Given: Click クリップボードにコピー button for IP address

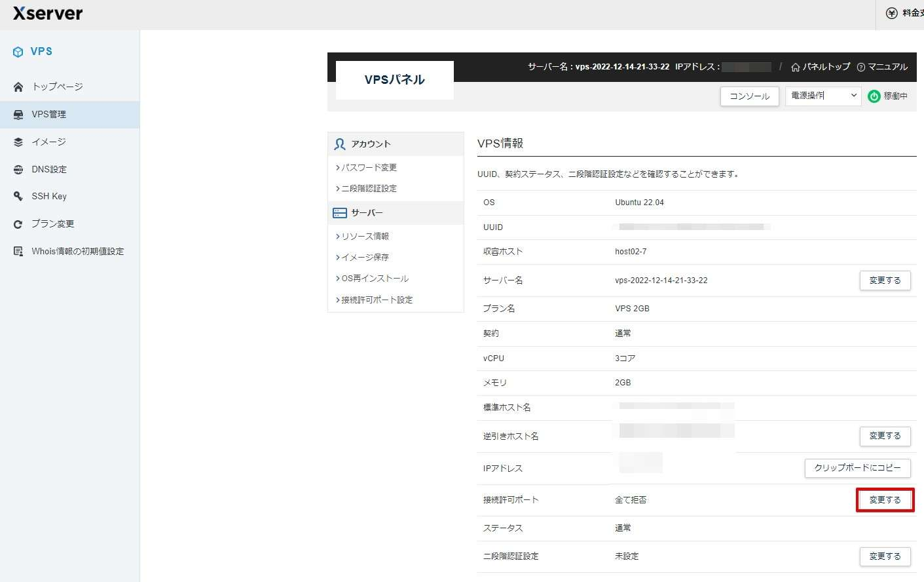Looking at the screenshot, I should [857, 468].
